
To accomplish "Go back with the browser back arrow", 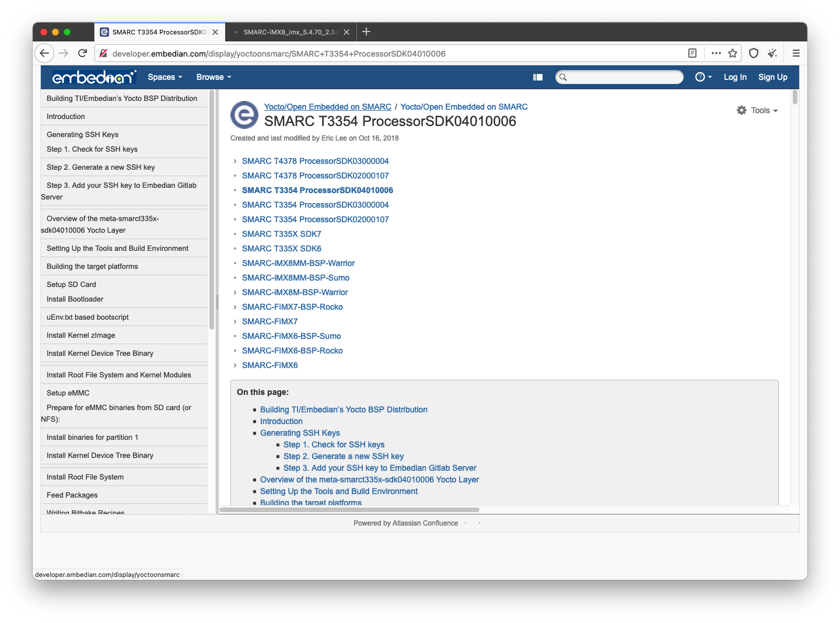I will (44, 53).
